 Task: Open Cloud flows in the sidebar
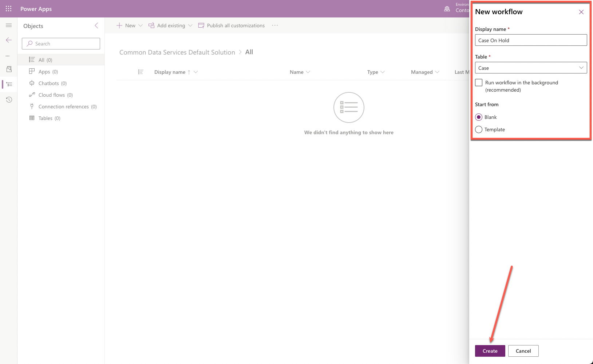[x=51, y=95]
